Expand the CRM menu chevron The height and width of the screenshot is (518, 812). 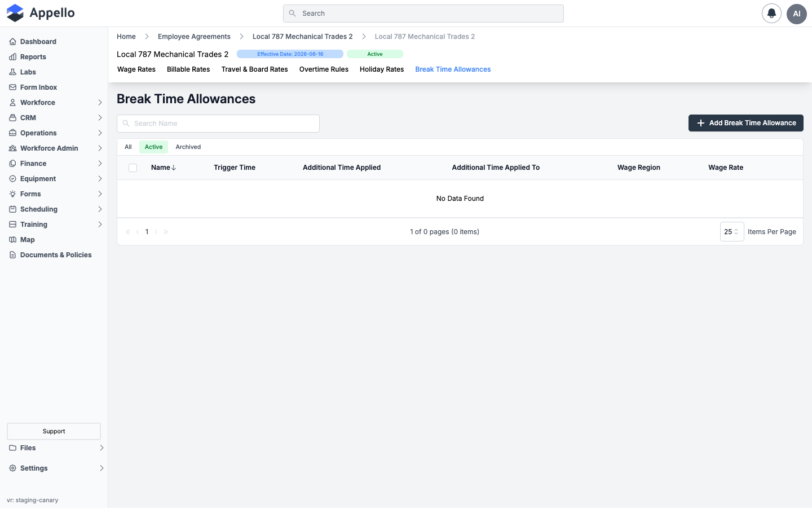(100, 118)
